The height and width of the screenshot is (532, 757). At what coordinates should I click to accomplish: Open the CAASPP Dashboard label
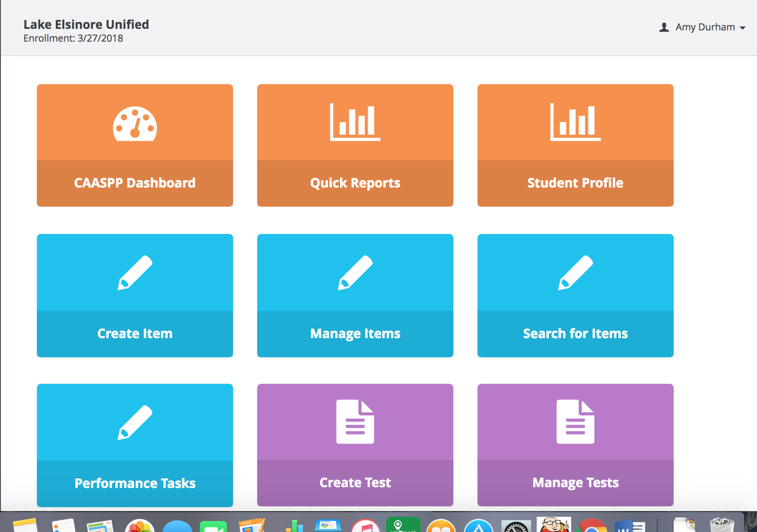(x=135, y=183)
